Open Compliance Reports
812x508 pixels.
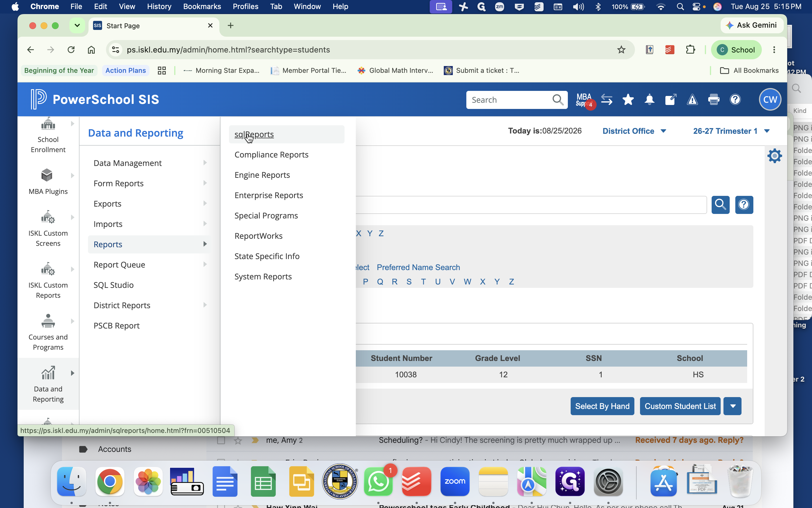pyautogui.click(x=271, y=155)
